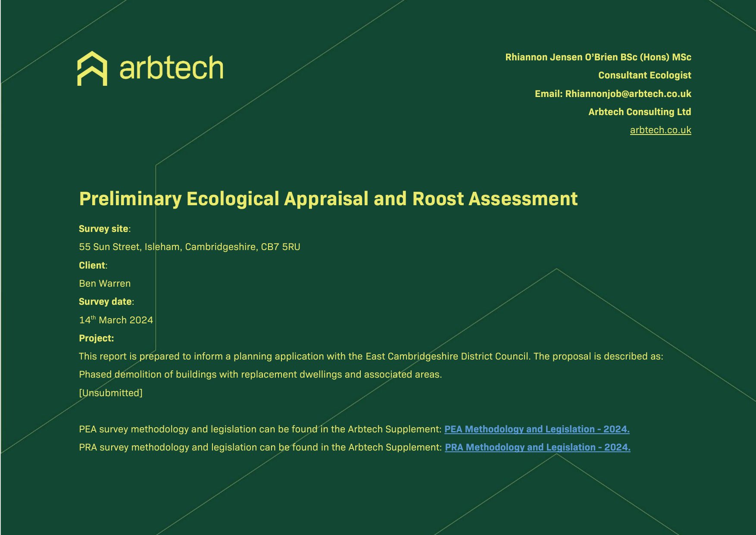Click the Project heading label
This screenshot has width=756, height=535.
point(96,338)
